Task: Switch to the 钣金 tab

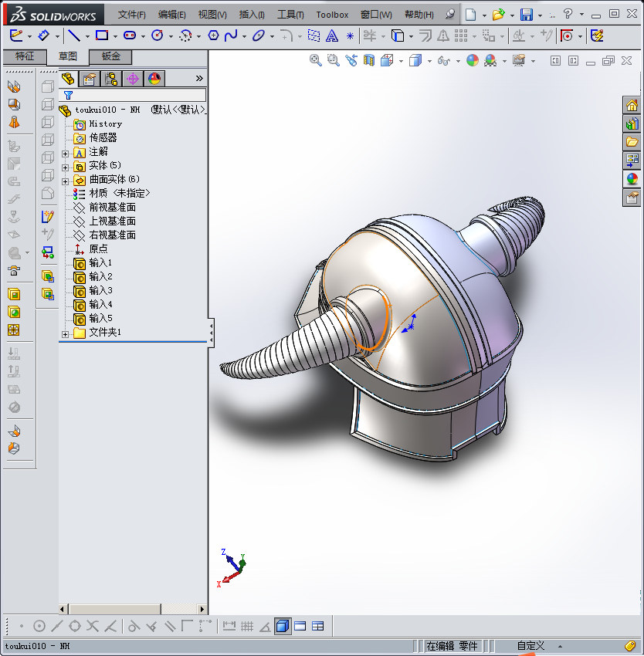Action: pos(112,56)
